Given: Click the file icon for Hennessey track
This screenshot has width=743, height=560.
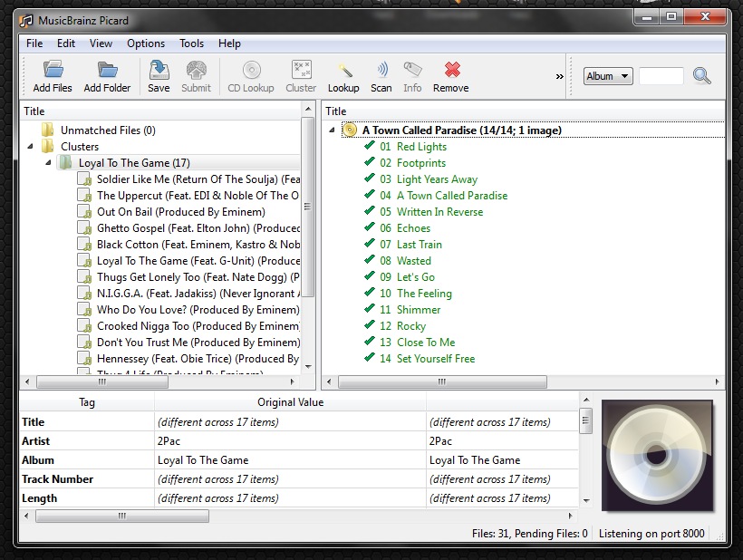Looking at the screenshot, I should click(84, 359).
